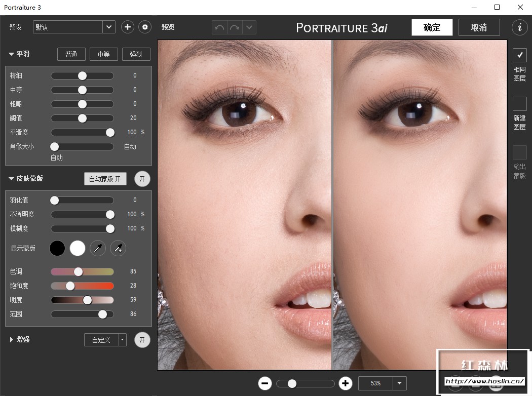The width and height of the screenshot is (532, 396).
Task: Expand the 增强 section
Action: (x=12, y=339)
